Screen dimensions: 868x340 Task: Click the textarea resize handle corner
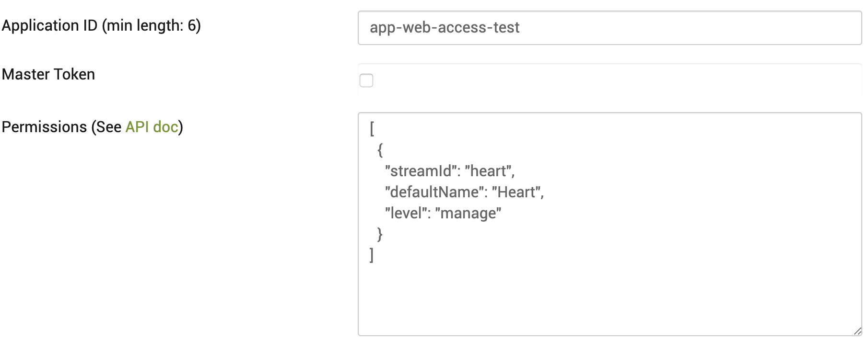(857, 331)
